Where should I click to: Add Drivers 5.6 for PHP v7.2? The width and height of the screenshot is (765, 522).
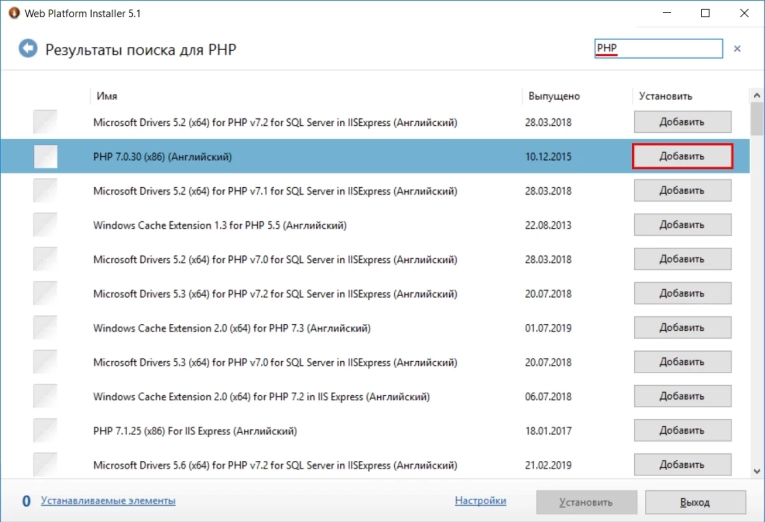pos(683,465)
